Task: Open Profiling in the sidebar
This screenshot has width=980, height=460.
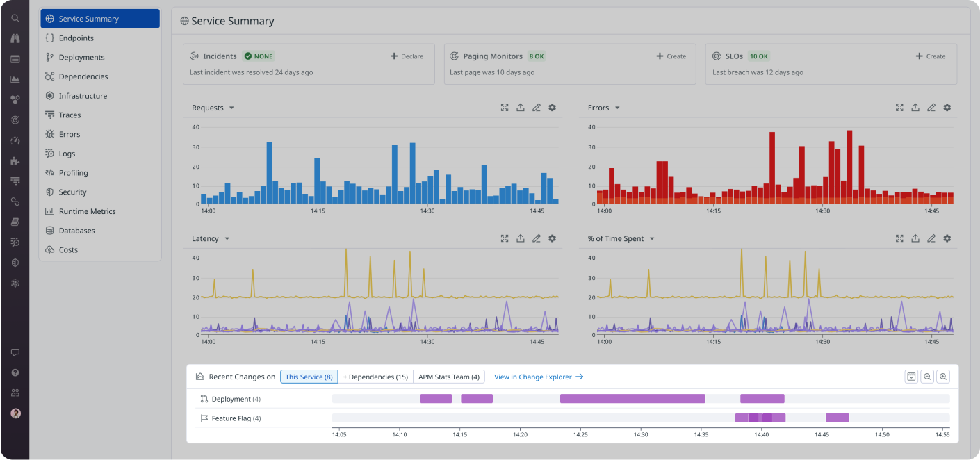Action: coord(100,173)
